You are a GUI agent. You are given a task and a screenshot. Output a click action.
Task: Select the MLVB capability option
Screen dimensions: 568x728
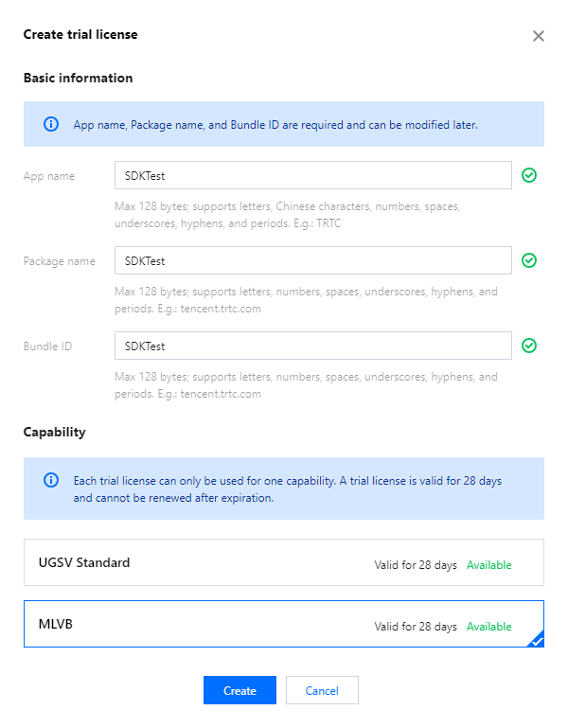(x=283, y=625)
